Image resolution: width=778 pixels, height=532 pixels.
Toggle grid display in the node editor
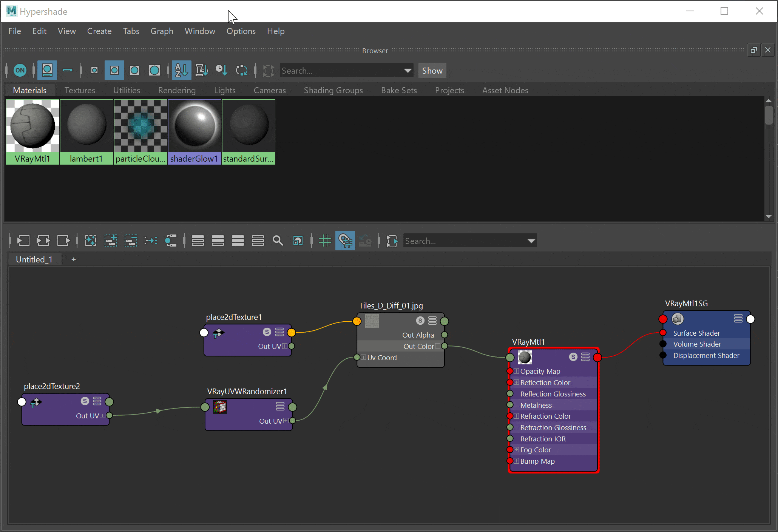(x=325, y=241)
